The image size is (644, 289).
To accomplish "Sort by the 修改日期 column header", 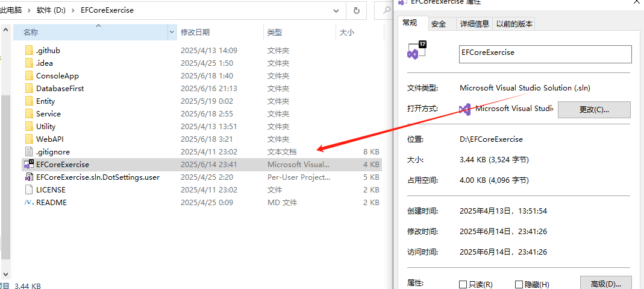I will pos(220,32).
